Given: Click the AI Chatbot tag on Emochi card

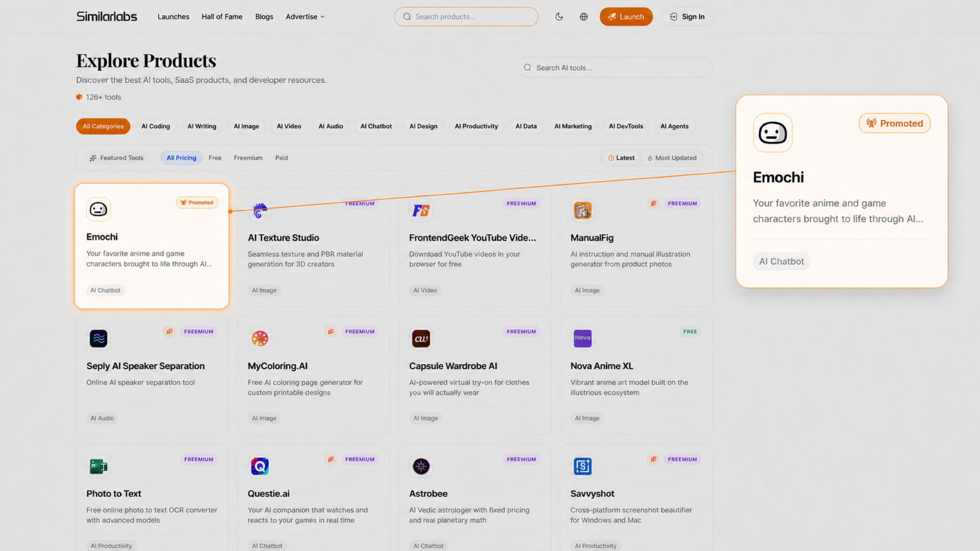Looking at the screenshot, I should (x=106, y=290).
